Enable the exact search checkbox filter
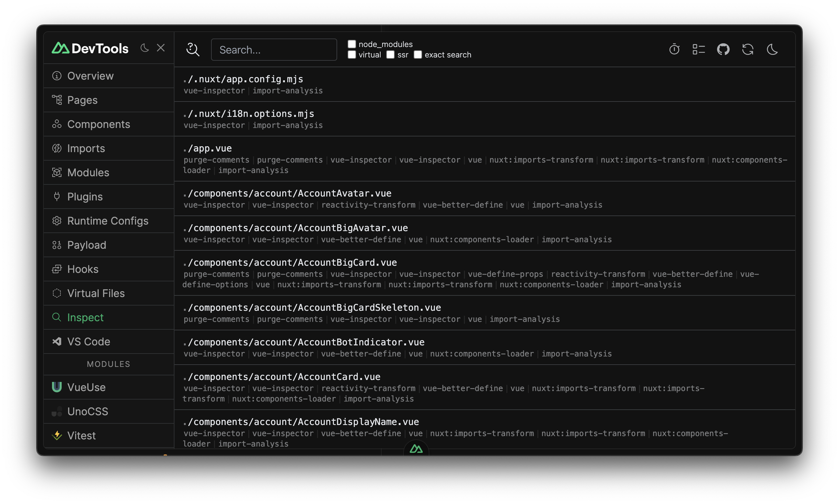Viewport: 839px width, 504px height. pos(418,55)
